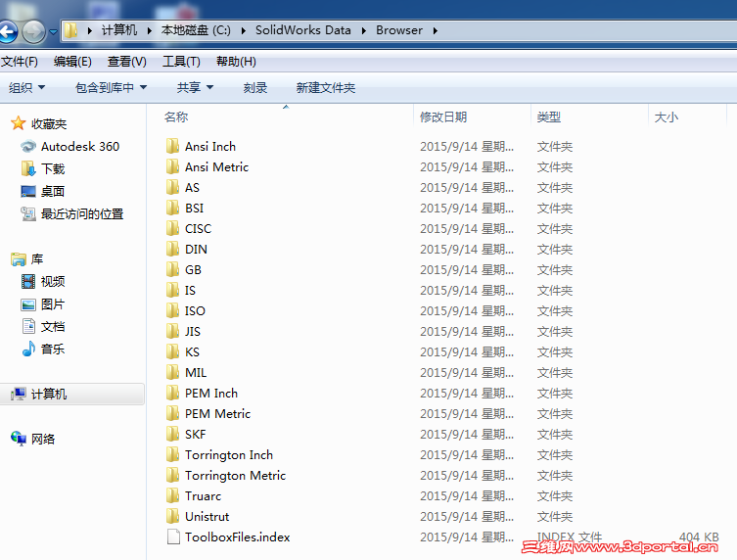This screenshot has width=737, height=560.
Task: Open the 查看(V) menu
Action: pyautogui.click(x=127, y=62)
